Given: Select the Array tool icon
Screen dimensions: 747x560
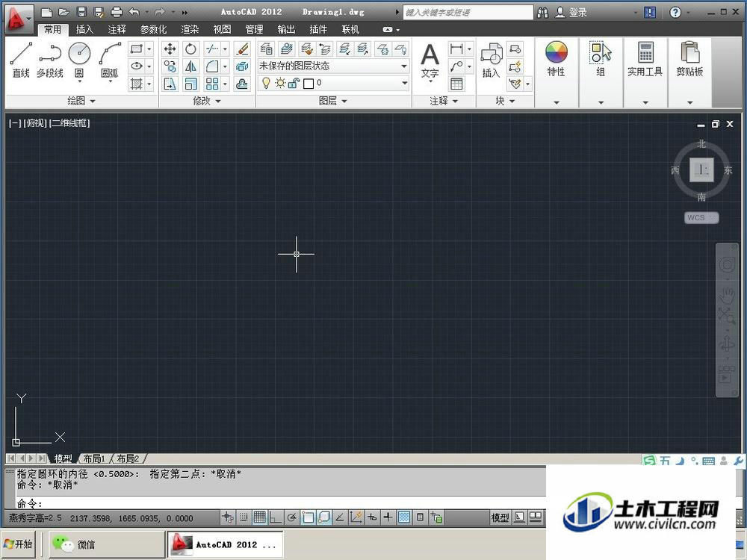Looking at the screenshot, I should 212,84.
